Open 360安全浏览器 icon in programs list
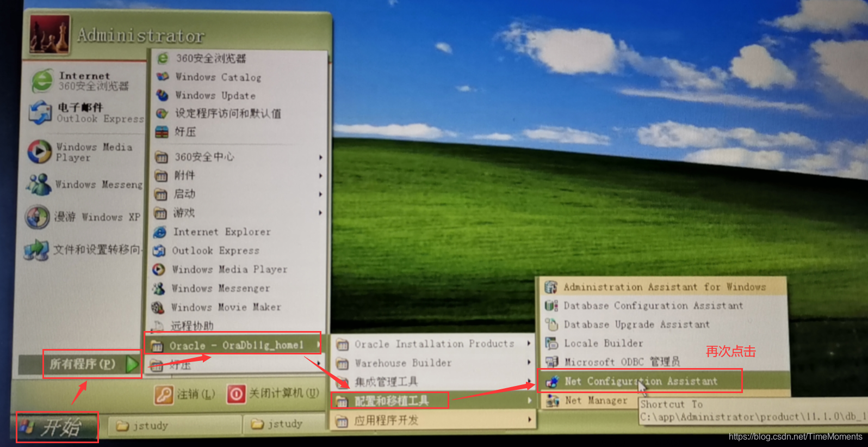 pyautogui.click(x=163, y=58)
